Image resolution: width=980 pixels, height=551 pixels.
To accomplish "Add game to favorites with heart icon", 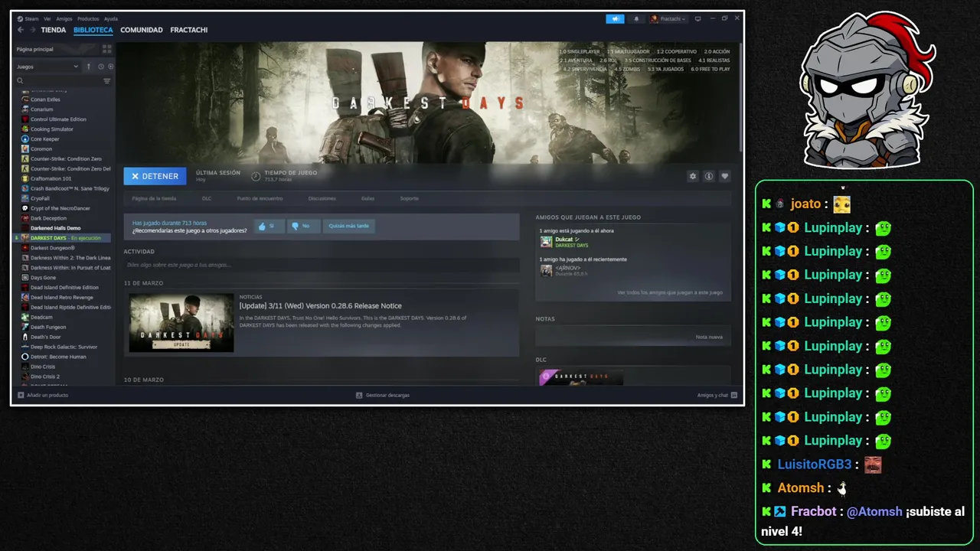I will (725, 176).
